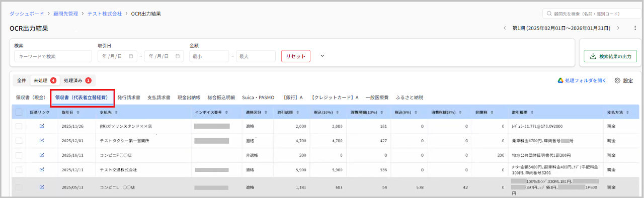The image size is (644, 198).
Task: Open evidence link icon for ガソリンスタンド row
Action: pyautogui.click(x=42, y=126)
